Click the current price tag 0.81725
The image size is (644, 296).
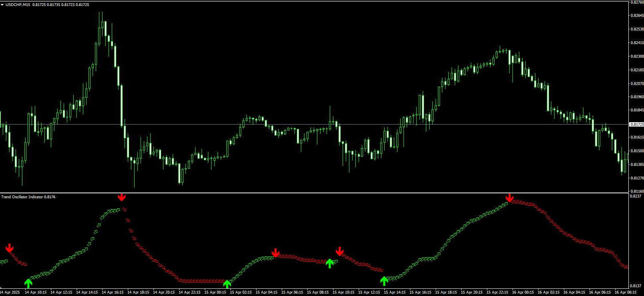point(637,125)
